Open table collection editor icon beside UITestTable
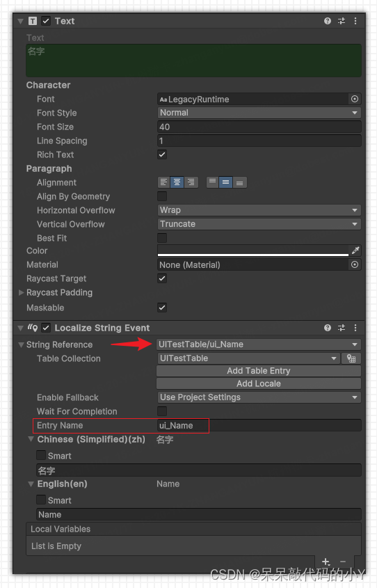The width and height of the screenshot is (377, 588). point(351,358)
